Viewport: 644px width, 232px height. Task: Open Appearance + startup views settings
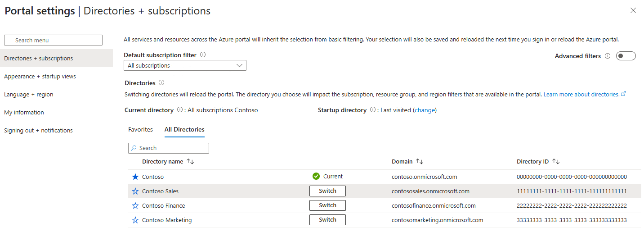click(40, 77)
